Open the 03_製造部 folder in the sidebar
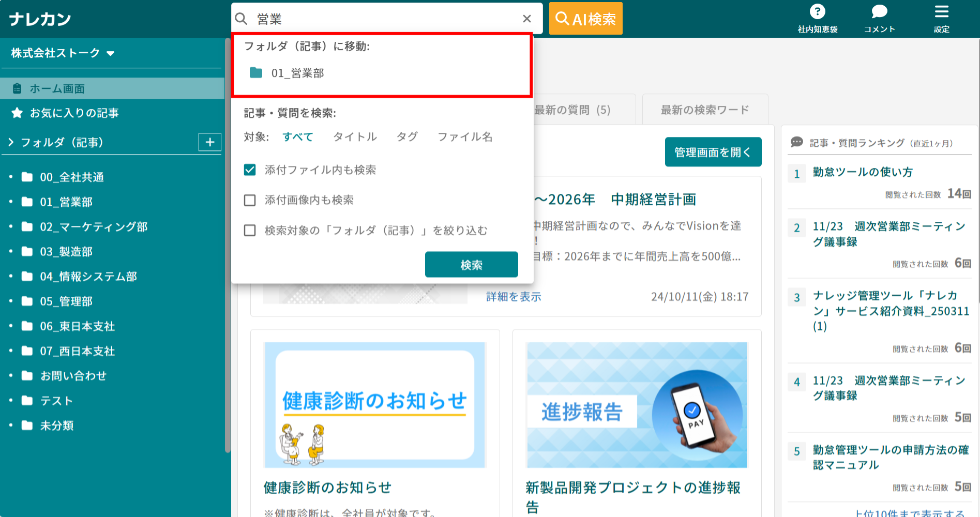This screenshot has width=980, height=517. [66, 252]
